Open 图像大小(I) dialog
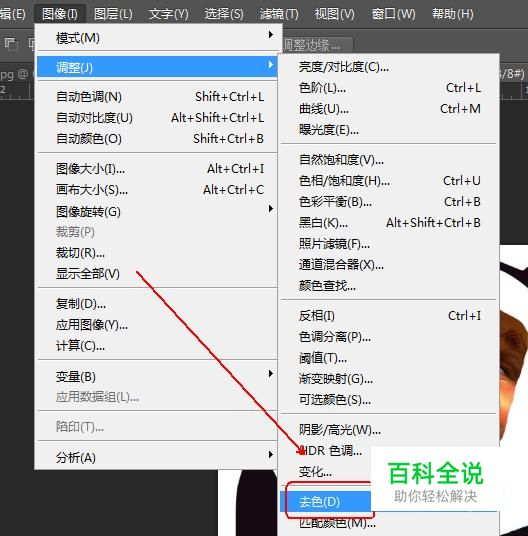The width and height of the screenshot is (528, 536). pos(157,169)
